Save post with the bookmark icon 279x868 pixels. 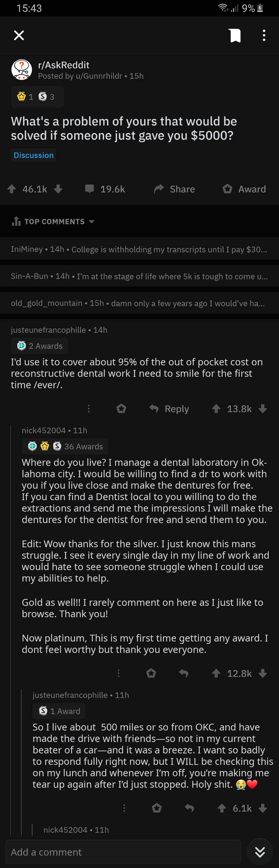pyautogui.click(x=235, y=35)
